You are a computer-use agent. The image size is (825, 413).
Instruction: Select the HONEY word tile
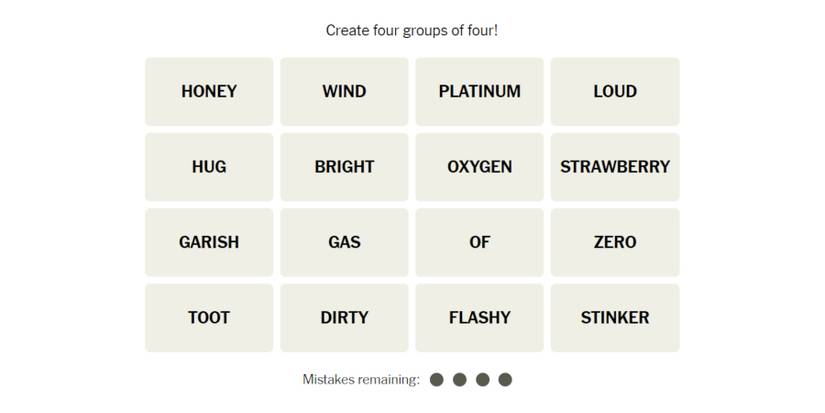(x=209, y=91)
